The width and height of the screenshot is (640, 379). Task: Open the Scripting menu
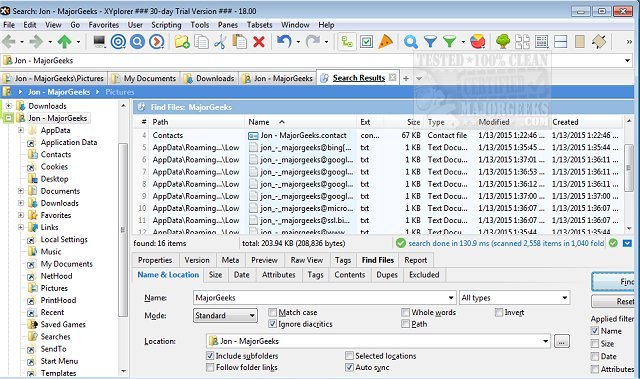(x=166, y=25)
